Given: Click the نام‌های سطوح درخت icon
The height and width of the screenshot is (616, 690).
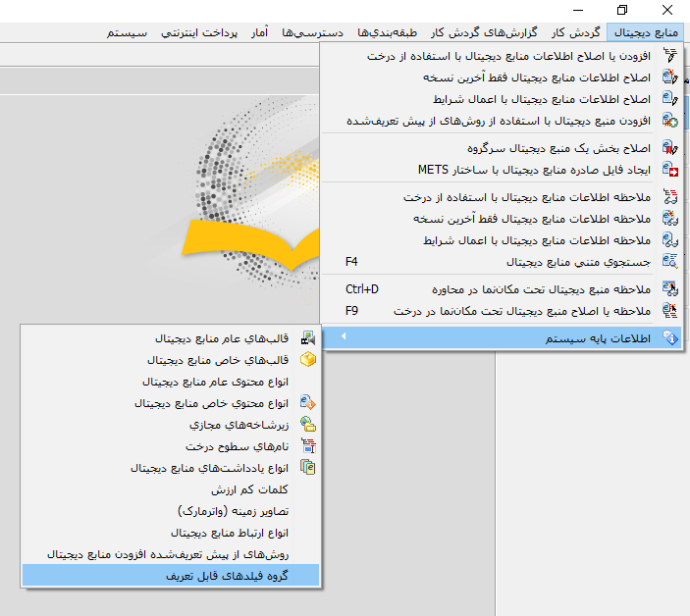Looking at the screenshot, I should point(308,446).
